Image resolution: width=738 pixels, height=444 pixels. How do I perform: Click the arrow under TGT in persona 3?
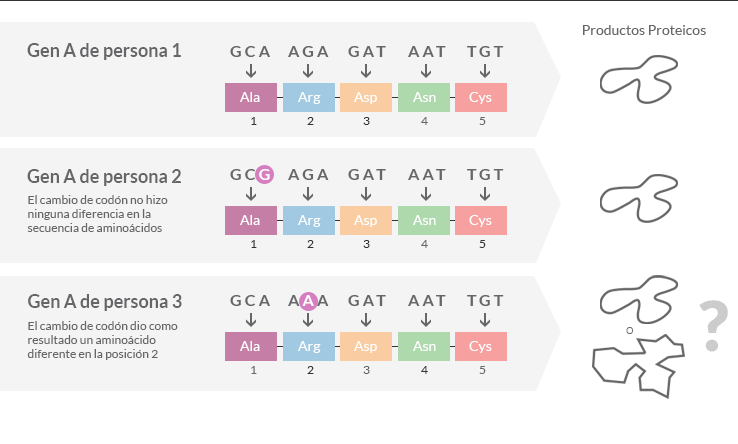485,320
